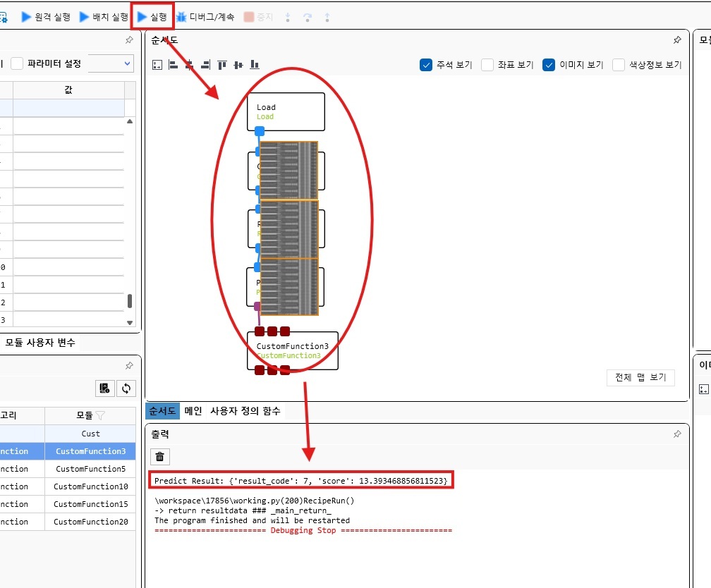Launch 배치 실행 batch run
Viewport: 711px width, 588px height.
(104, 16)
